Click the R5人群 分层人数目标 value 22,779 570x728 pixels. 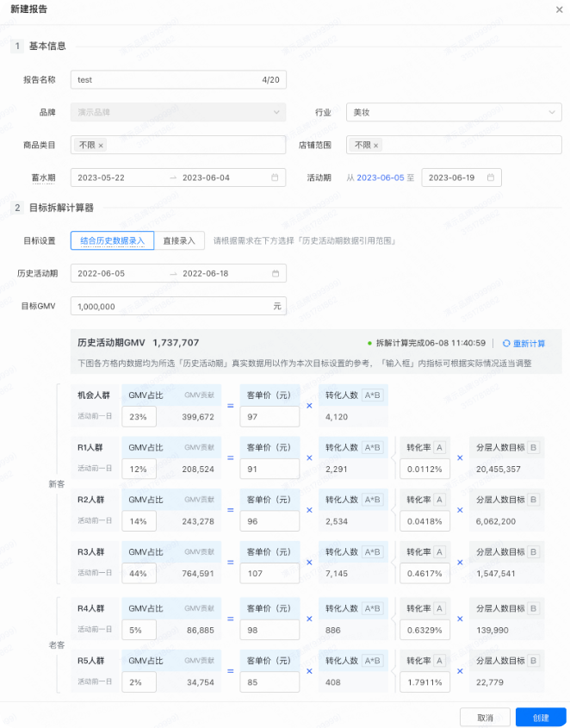(490, 682)
